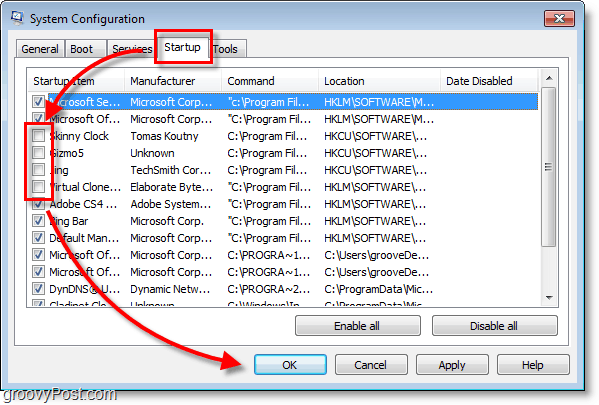Screen dimensions: 599x405
Task: Select the Adobe CS4 startup row
Action: pyautogui.click(x=283, y=204)
